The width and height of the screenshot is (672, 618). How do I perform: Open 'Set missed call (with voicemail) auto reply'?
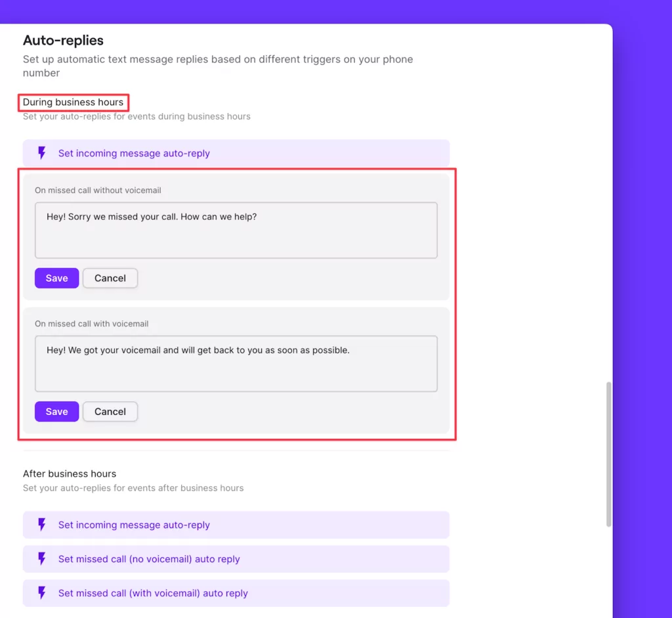pyautogui.click(x=153, y=593)
